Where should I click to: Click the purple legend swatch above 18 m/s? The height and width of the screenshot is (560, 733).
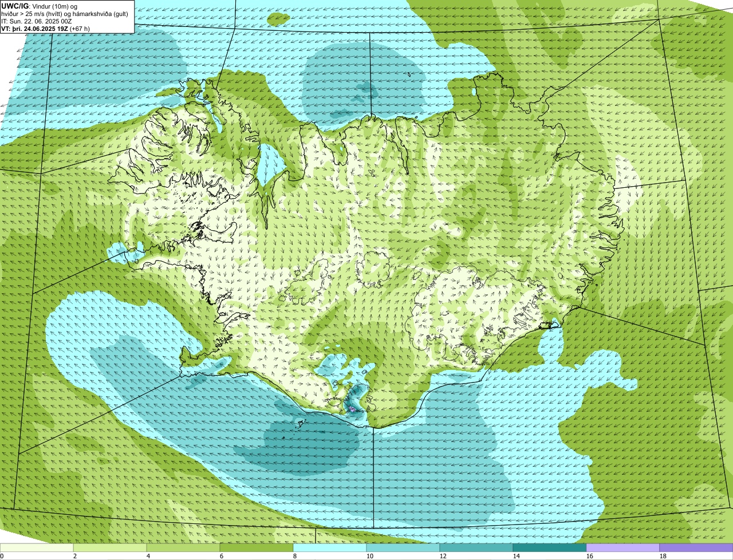696,548
